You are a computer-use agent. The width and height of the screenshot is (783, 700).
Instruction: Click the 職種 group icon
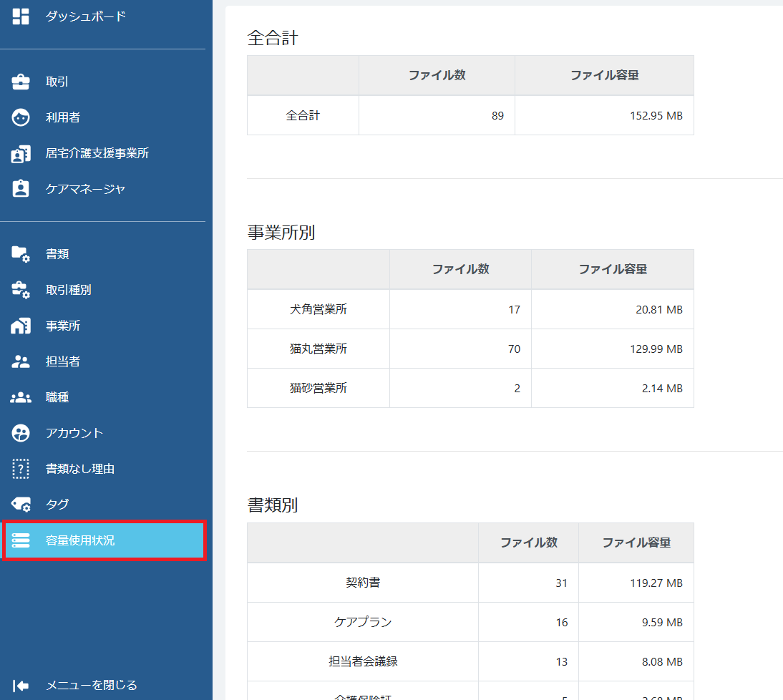coord(20,397)
